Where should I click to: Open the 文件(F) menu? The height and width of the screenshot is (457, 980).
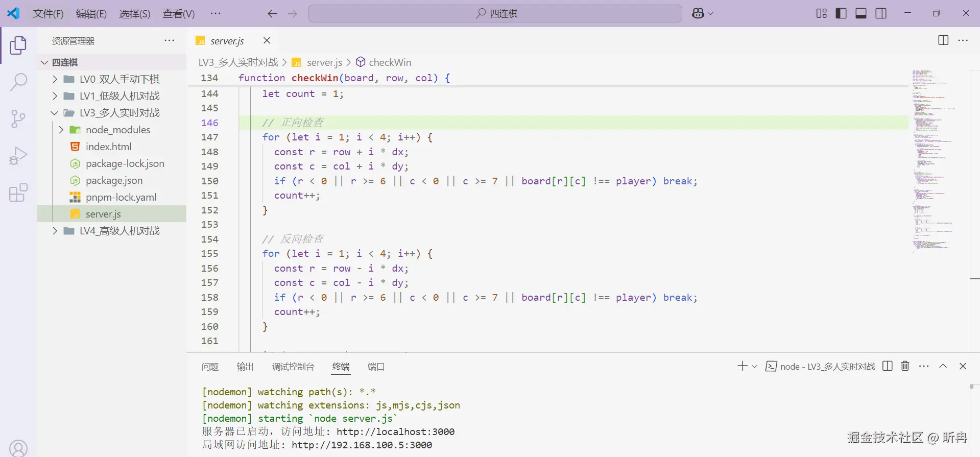coord(49,14)
